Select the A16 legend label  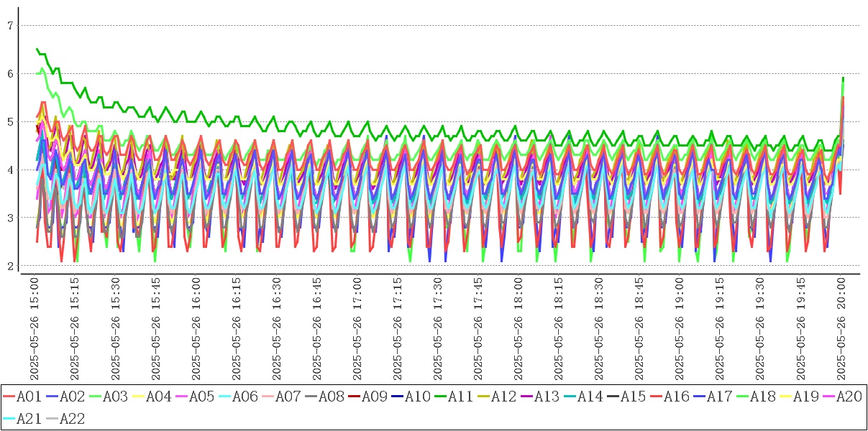click(669, 397)
